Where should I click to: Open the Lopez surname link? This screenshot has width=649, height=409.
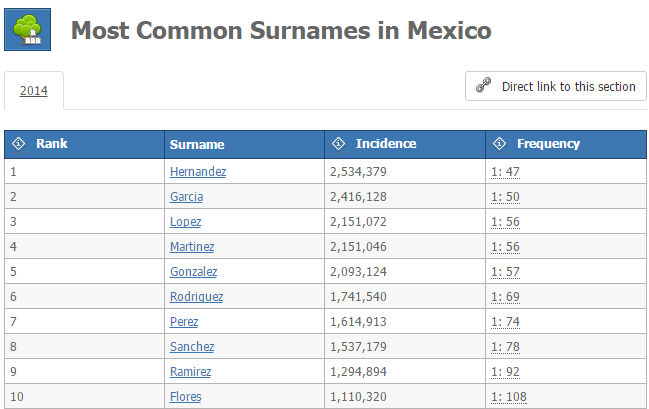tap(185, 221)
